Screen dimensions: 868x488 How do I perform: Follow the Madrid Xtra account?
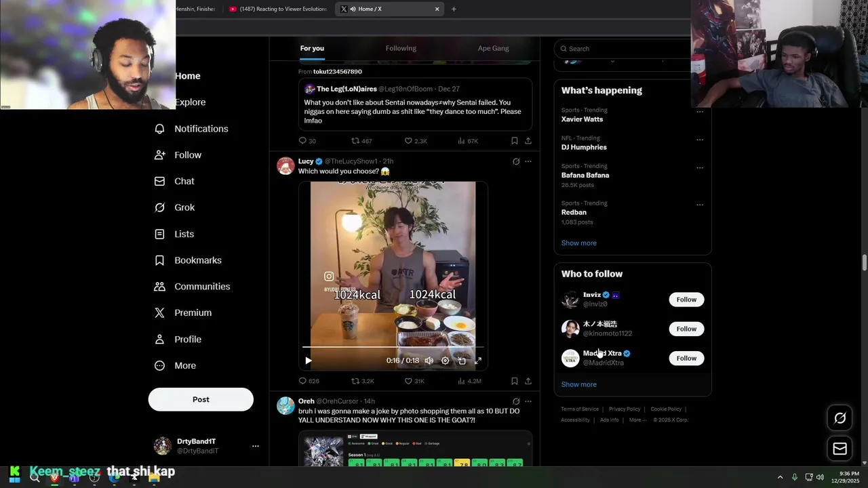click(x=686, y=358)
